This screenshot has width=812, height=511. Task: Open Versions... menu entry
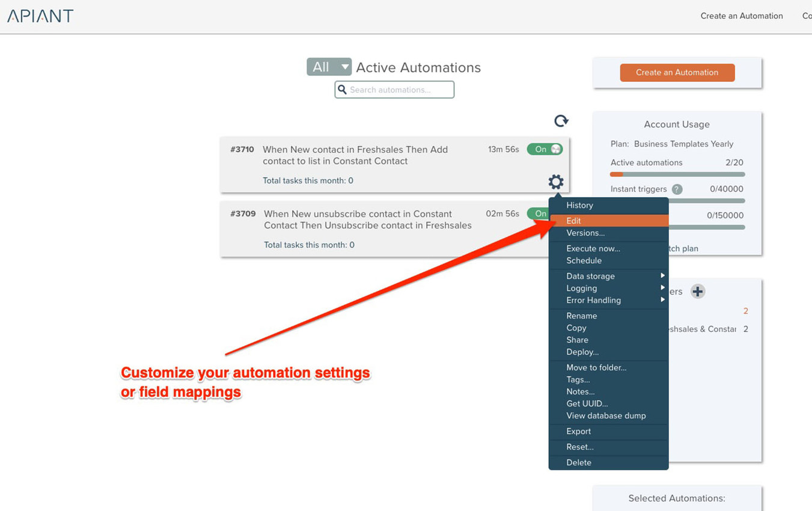[608, 233]
